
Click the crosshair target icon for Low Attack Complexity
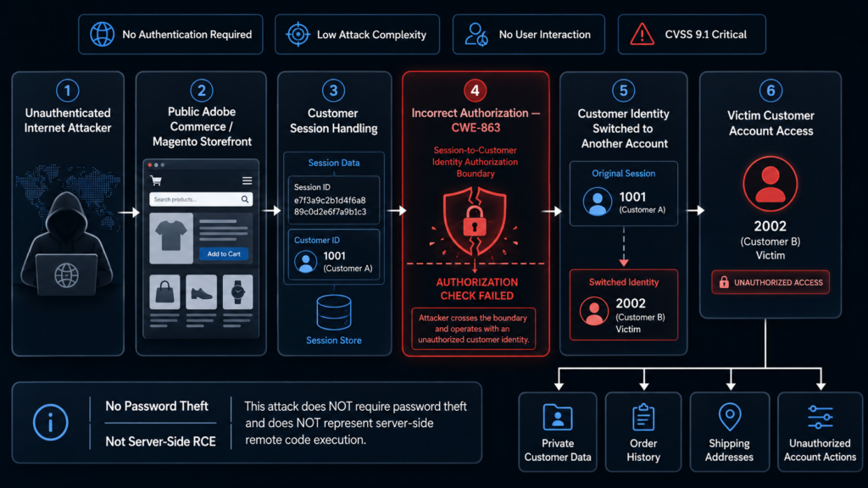coord(298,34)
